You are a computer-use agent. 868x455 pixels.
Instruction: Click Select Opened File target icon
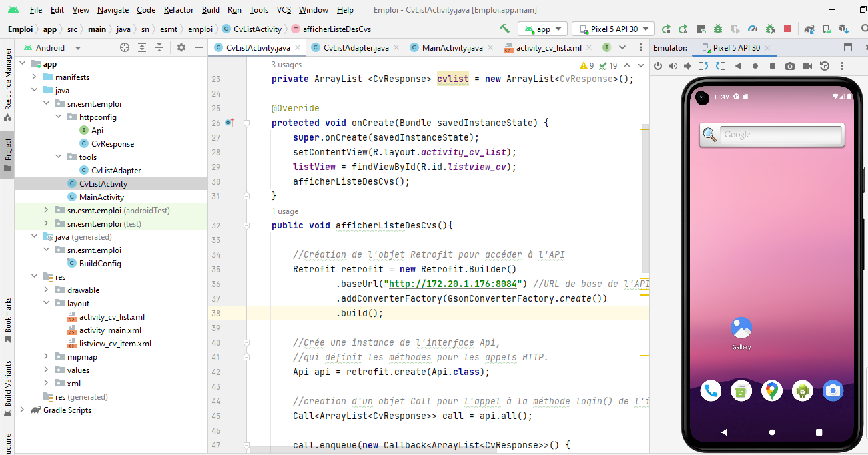(125, 47)
